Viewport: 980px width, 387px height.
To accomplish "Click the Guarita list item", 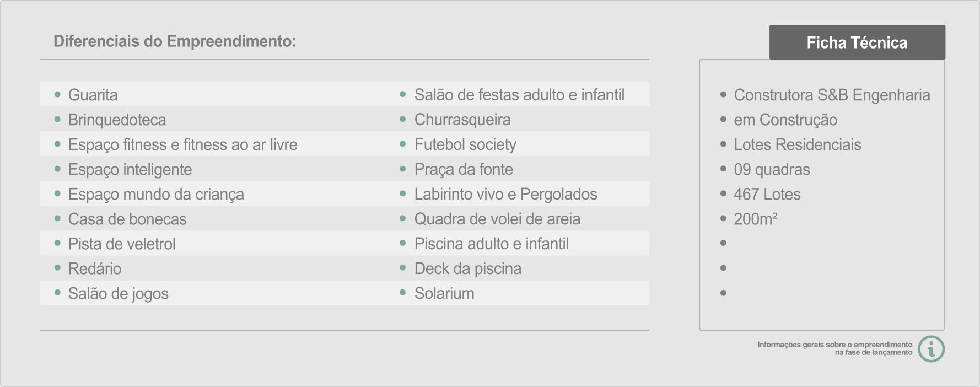I will tap(93, 95).
